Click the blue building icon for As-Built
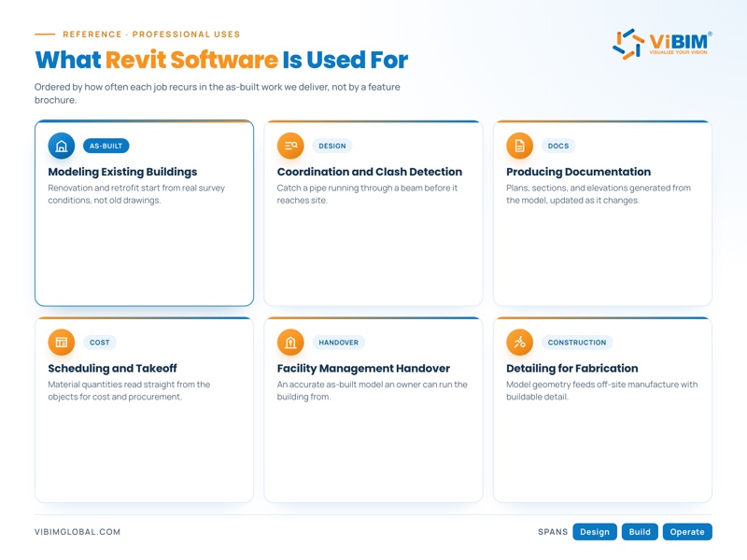The width and height of the screenshot is (747, 560). 62,146
